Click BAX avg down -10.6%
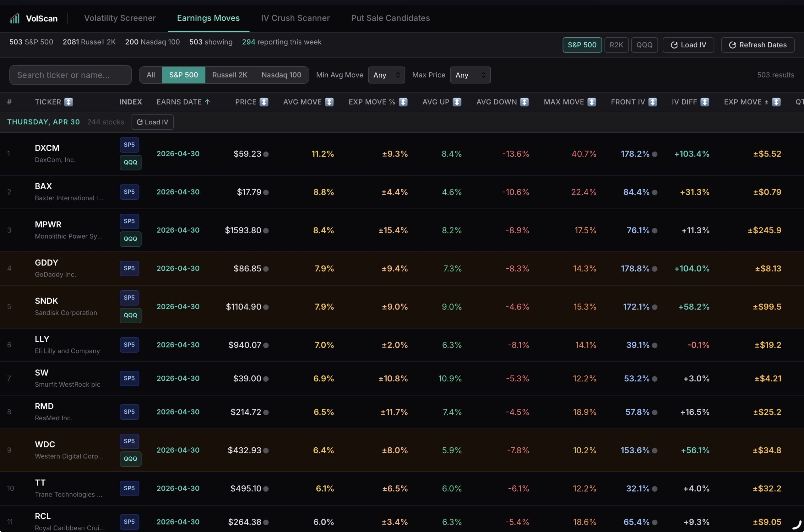This screenshot has width=804, height=532. coord(515,192)
